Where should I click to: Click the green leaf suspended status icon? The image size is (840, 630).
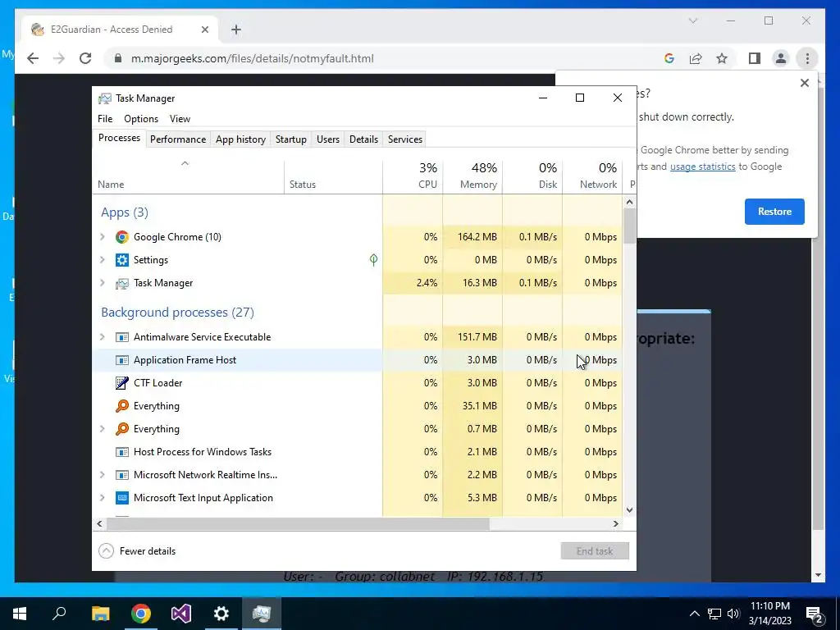pyautogui.click(x=373, y=260)
